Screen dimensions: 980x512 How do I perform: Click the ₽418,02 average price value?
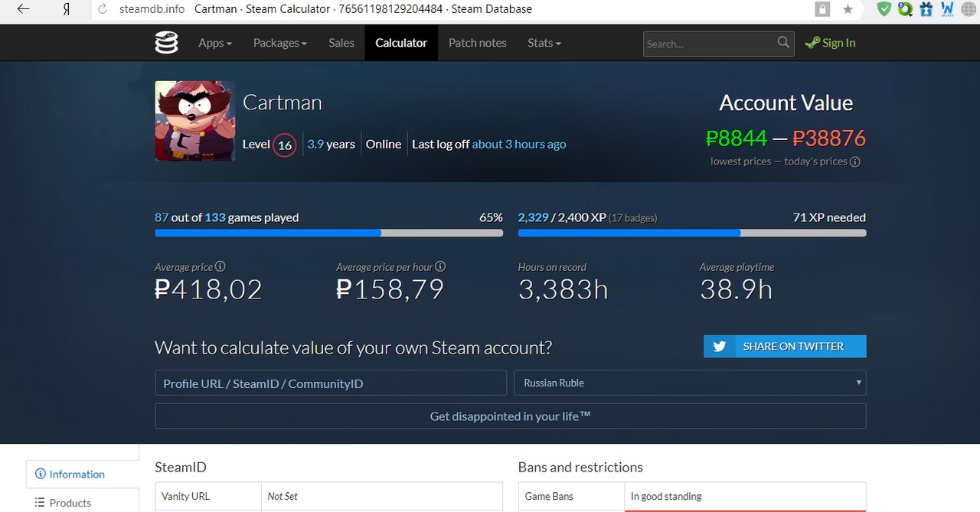pyautogui.click(x=208, y=289)
